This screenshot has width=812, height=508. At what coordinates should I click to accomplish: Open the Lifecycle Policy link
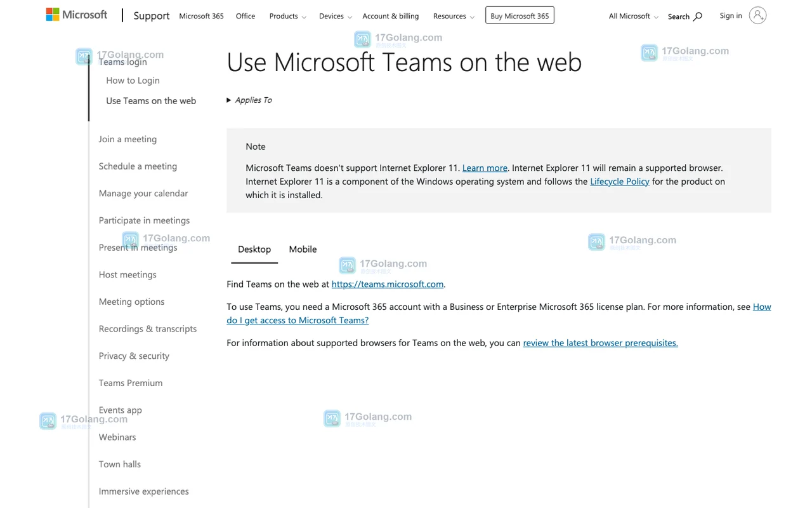click(x=620, y=182)
